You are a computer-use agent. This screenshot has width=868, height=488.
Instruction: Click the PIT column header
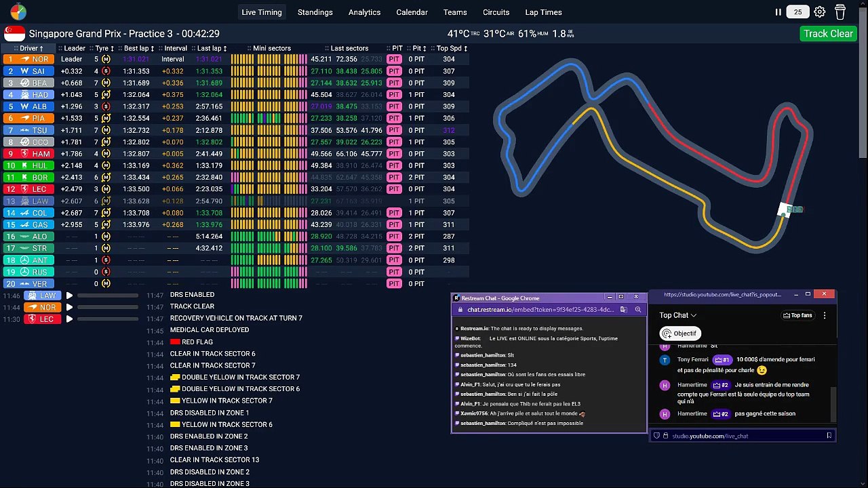(394, 48)
